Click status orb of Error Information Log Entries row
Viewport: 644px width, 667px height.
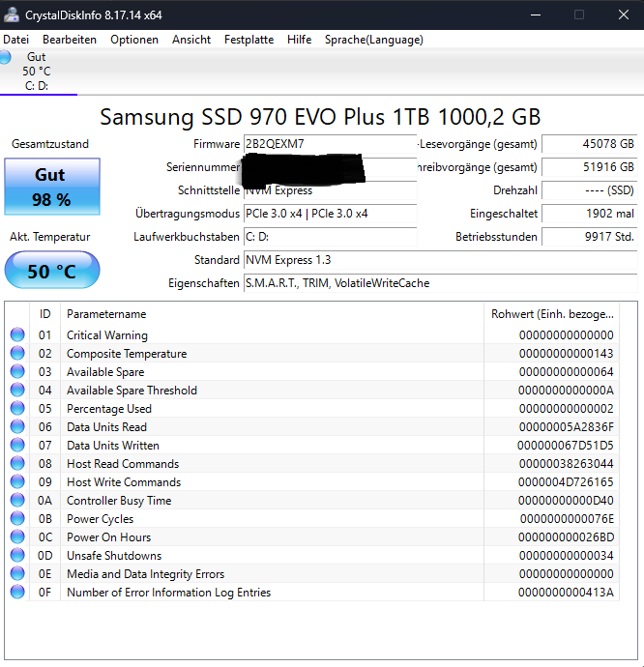click(x=17, y=592)
